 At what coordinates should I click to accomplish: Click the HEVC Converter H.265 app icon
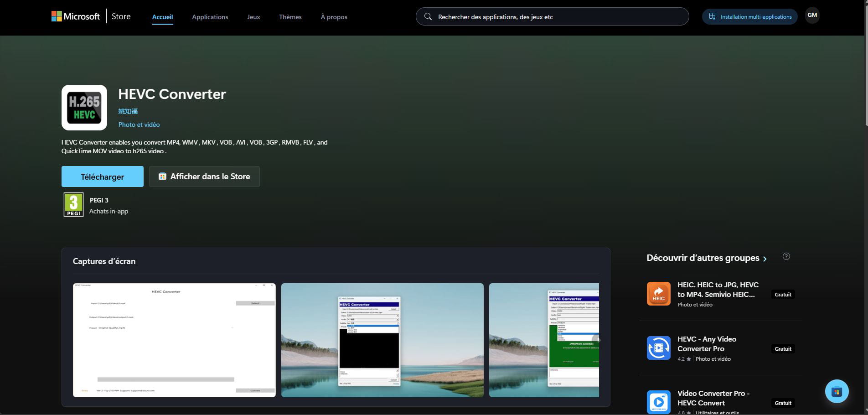(84, 108)
